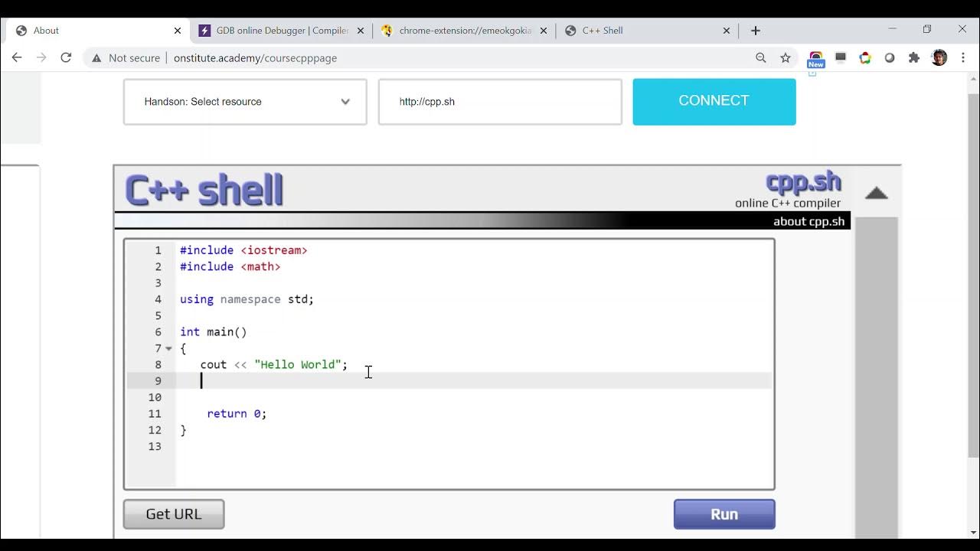The height and width of the screenshot is (551, 980).
Task: Go back with the browser back arrow
Action: [x=17, y=57]
